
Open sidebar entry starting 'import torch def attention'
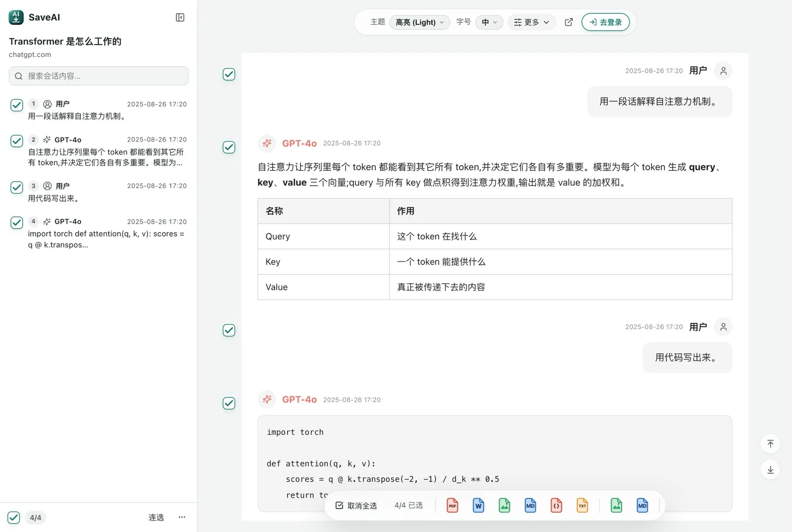(x=99, y=233)
